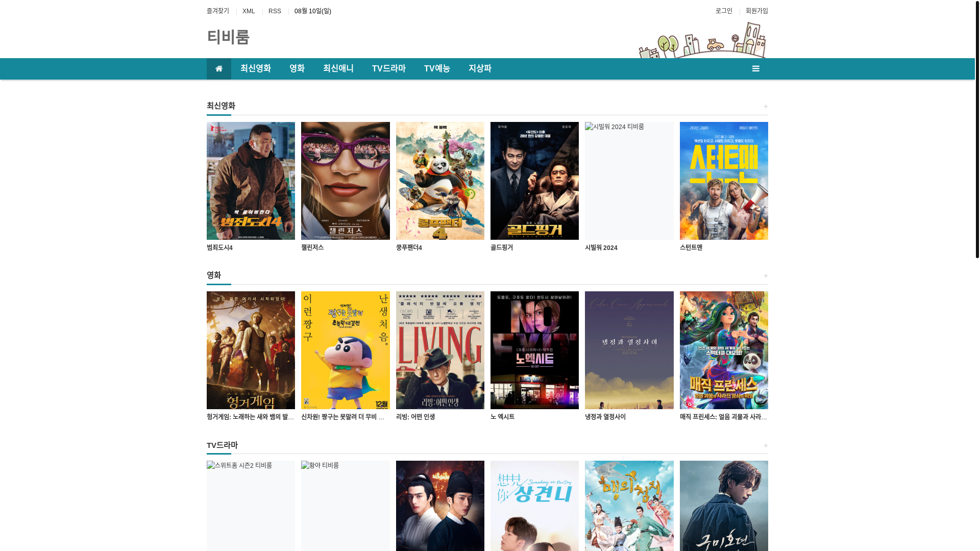The image size is (980, 551).
Task: Open the TV예능 menu tab
Action: (x=437, y=69)
